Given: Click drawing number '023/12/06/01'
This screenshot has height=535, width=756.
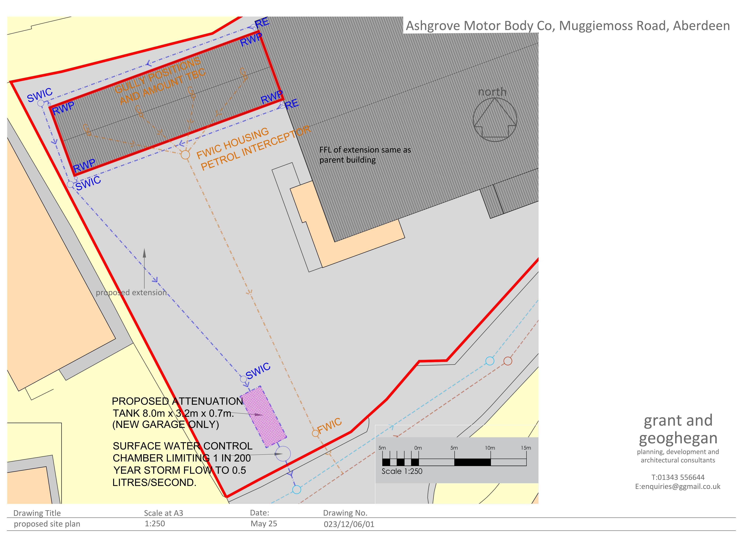Looking at the screenshot, I should click(349, 524).
